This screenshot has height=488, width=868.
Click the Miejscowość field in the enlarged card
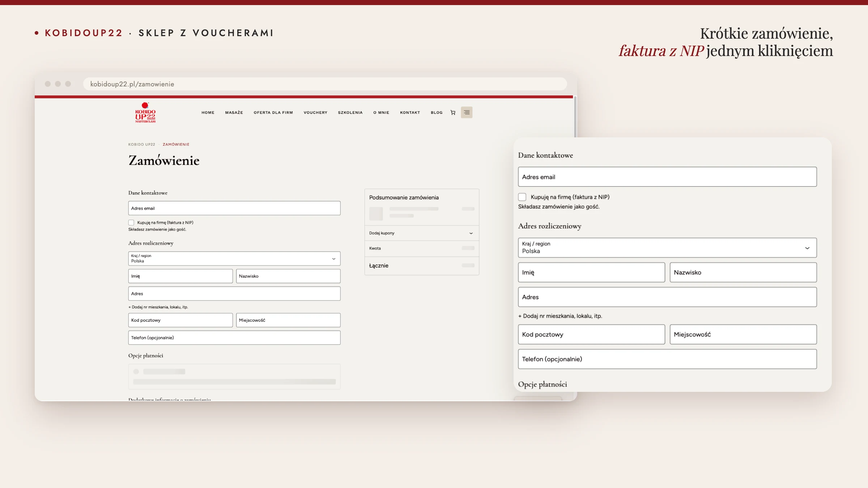click(743, 334)
